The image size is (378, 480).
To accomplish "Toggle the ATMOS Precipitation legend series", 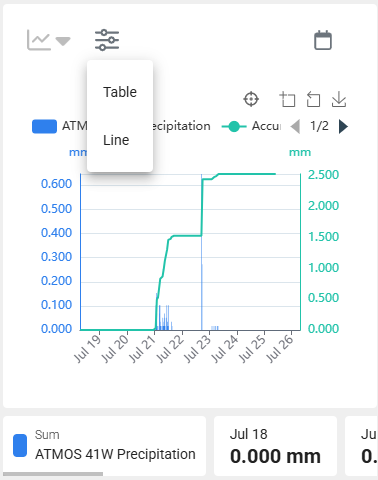I will 121,126.
